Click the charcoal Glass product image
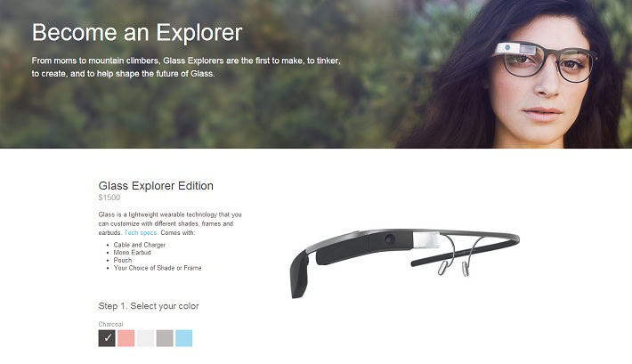Screen dimensions: 632x364 [405, 263]
